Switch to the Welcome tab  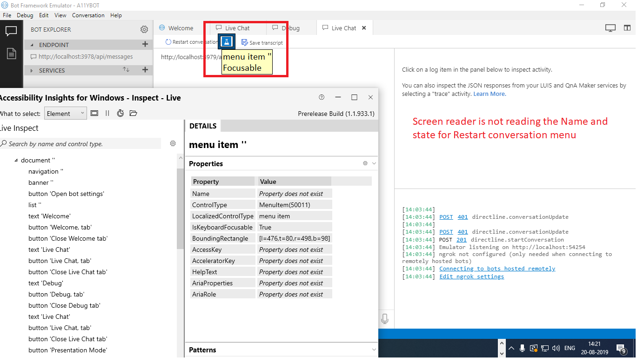[180, 28]
